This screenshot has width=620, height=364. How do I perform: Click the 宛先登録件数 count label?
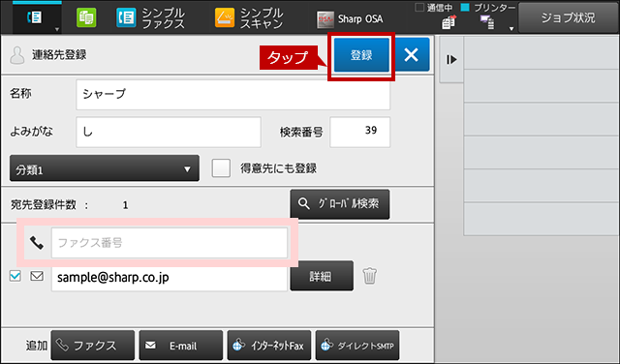tap(44, 204)
